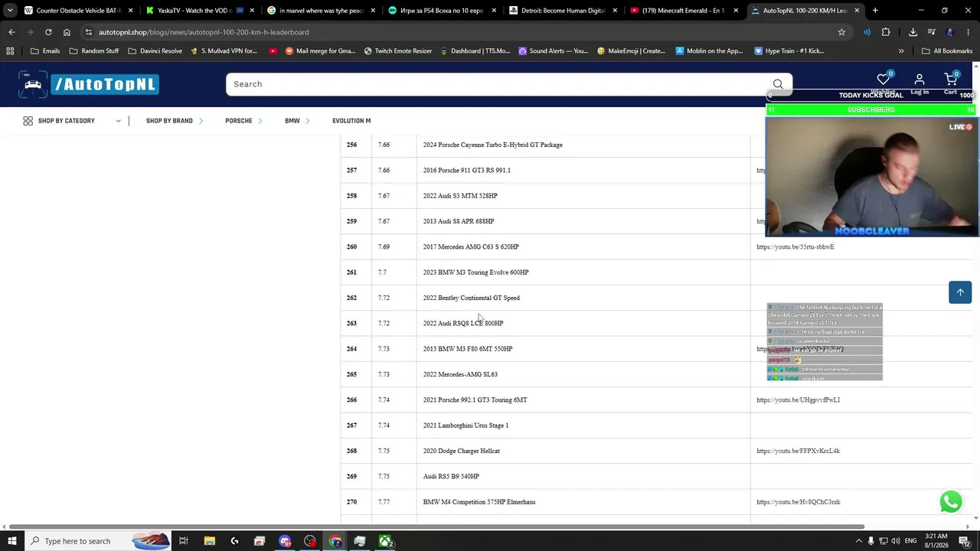The image size is (980, 551).
Task: Open the youtu.be link for Porsche 992.1 GT3 Touring
Action: pos(798,400)
